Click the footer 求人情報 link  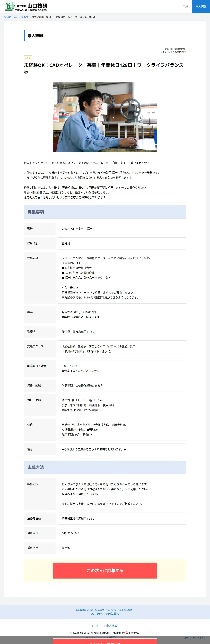[x=111, y=626]
